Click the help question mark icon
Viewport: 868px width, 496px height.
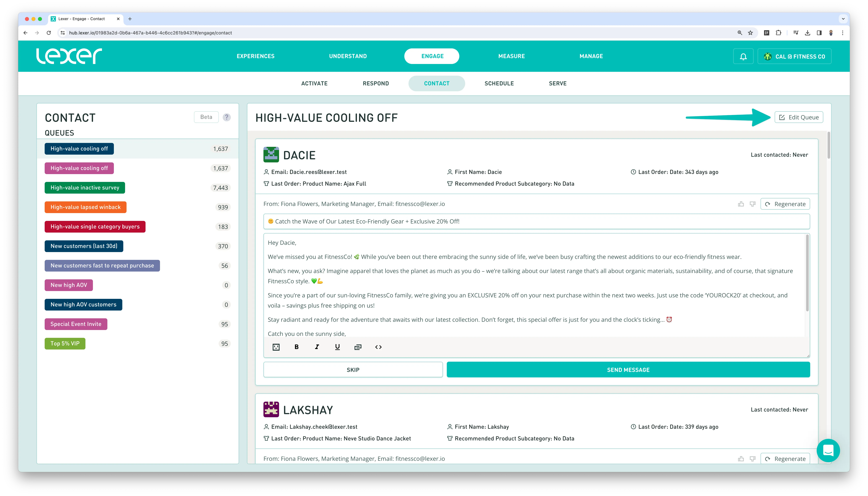227,117
